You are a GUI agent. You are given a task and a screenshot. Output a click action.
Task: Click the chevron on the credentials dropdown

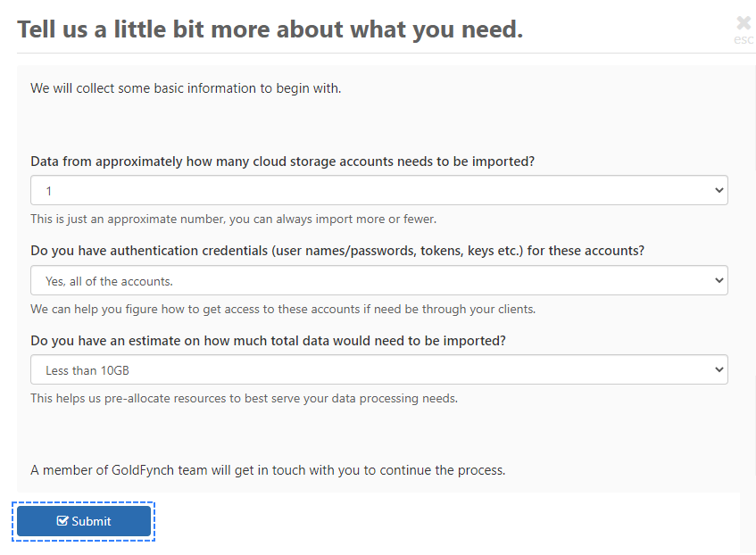(719, 280)
